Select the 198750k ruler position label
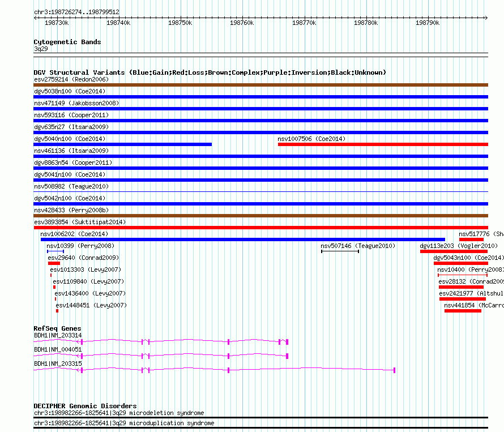The image size is (504, 432). click(x=180, y=23)
